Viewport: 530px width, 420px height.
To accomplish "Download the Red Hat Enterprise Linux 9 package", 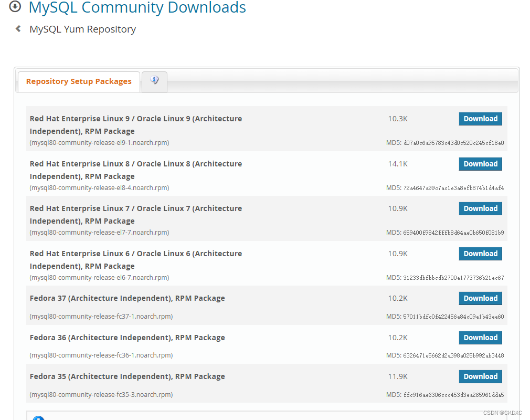I will [480, 119].
